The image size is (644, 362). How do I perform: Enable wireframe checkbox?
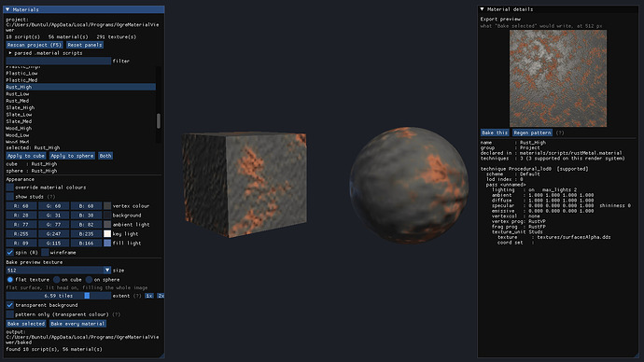click(45, 253)
